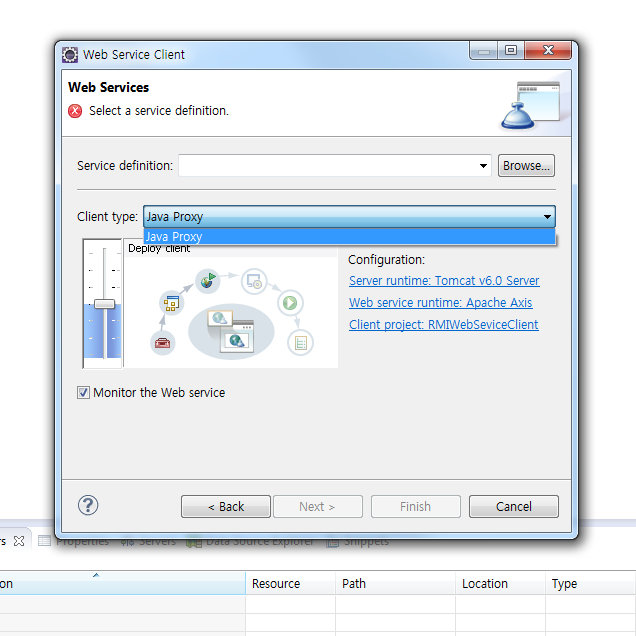Click the red error icon beside the message

[x=76, y=111]
